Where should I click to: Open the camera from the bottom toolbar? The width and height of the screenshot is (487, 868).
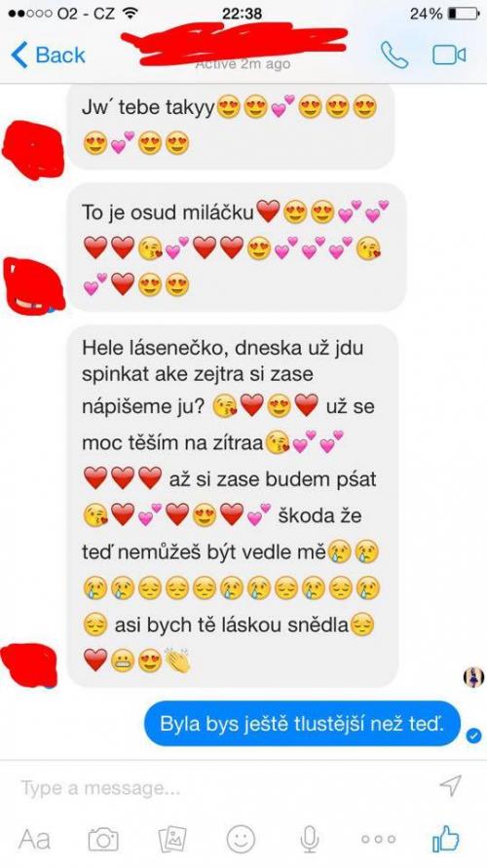point(103,839)
